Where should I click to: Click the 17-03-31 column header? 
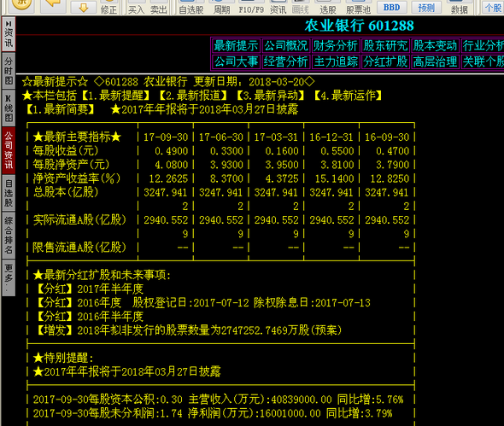(276, 137)
